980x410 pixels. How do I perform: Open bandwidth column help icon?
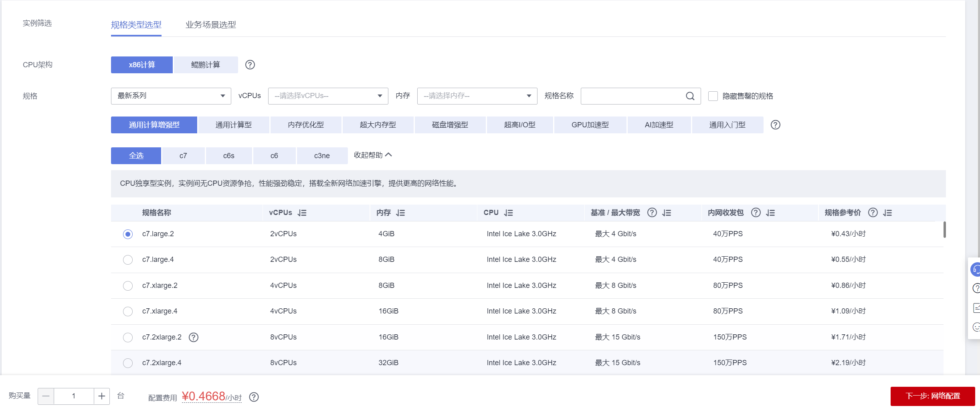pyautogui.click(x=652, y=213)
